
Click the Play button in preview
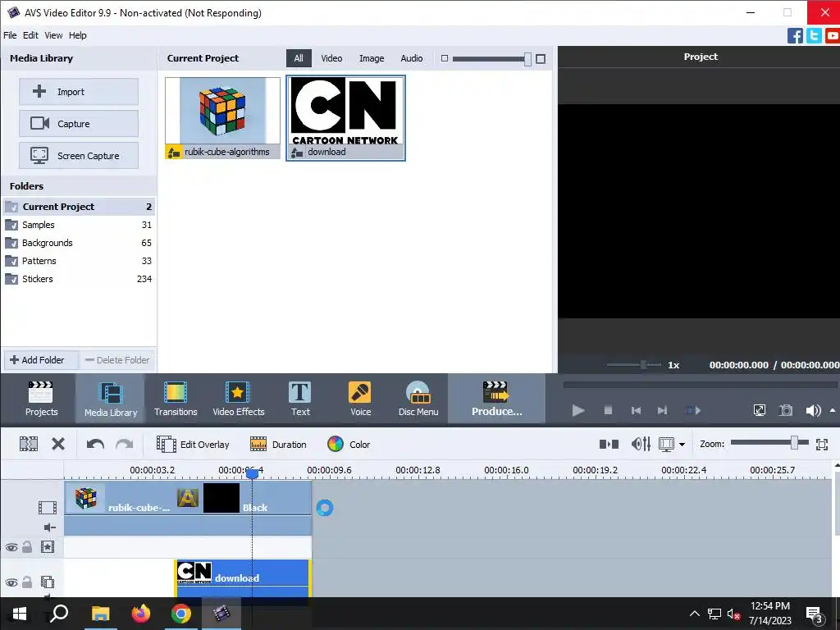click(578, 410)
